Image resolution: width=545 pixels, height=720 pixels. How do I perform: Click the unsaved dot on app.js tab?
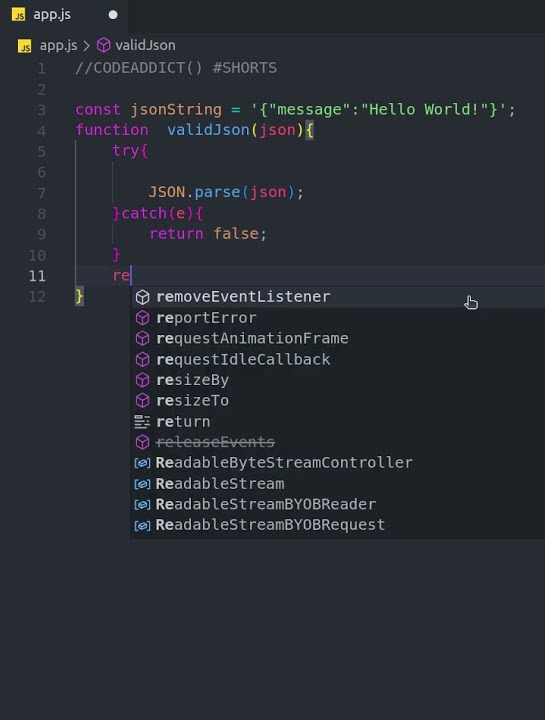point(113,15)
